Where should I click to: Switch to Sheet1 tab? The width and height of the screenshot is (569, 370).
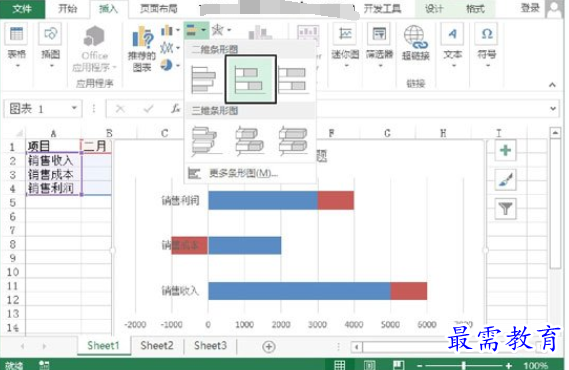click(103, 345)
